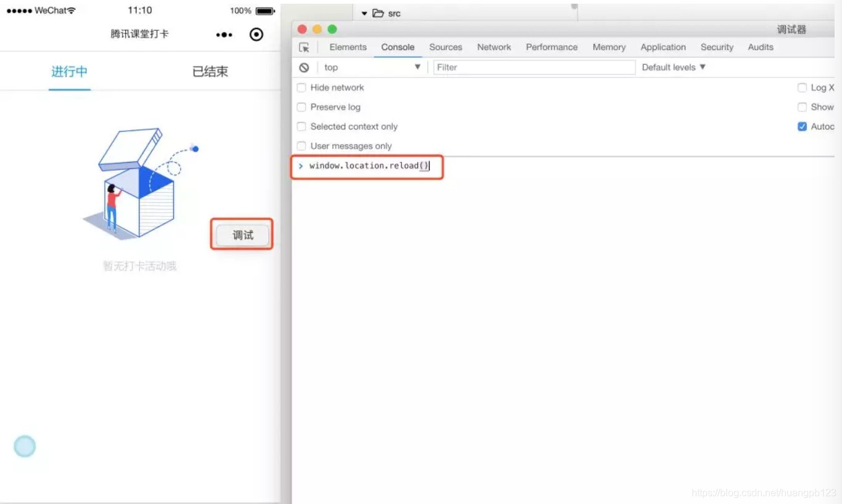Click the window.location.reload() console line
The height and width of the screenshot is (504, 842).
click(369, 166)
